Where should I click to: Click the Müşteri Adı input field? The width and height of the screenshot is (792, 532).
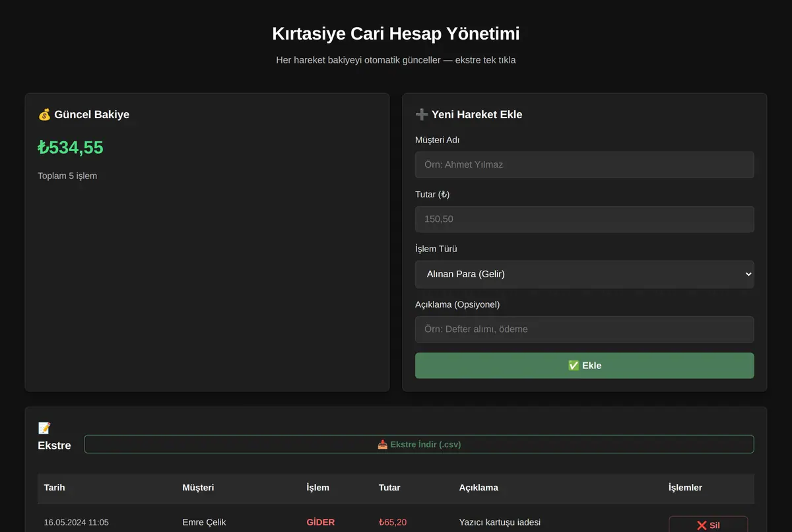pyautogui.click(x=584, y=164)
